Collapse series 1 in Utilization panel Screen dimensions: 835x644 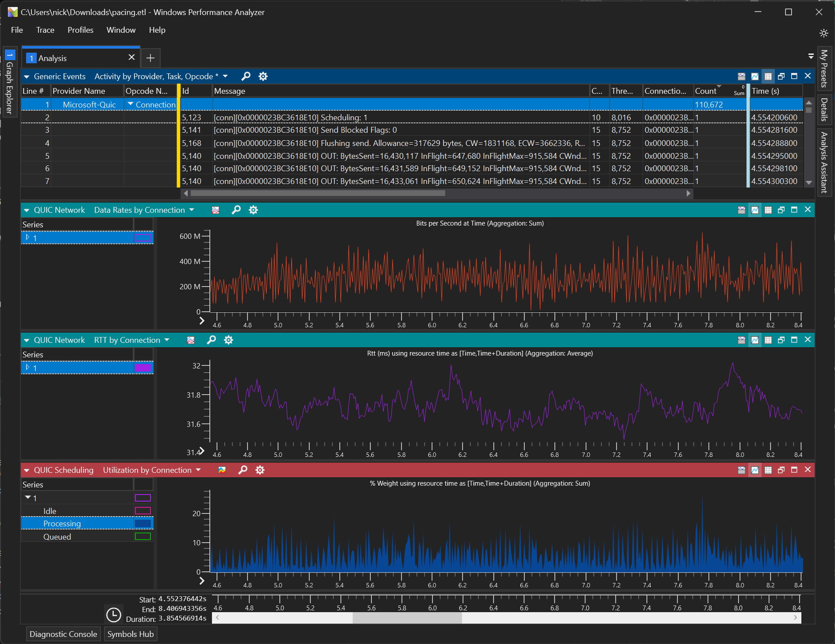28,498
